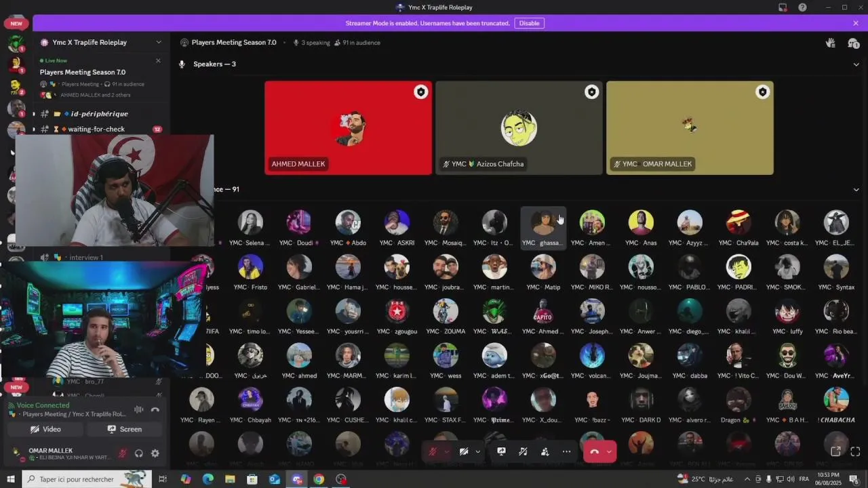868x488 pixels.
Task: Click the share screen icon in the control bar
Action: point(501,451)
